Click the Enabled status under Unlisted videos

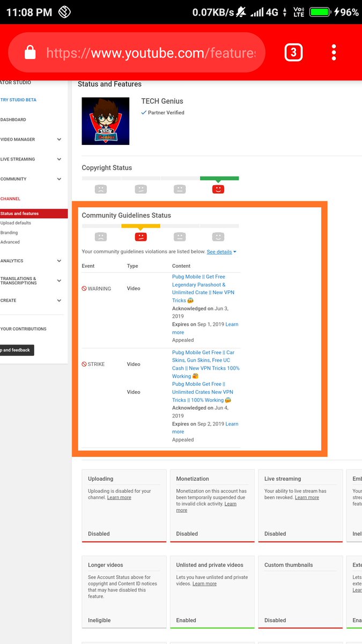click(x=186, y=620)
